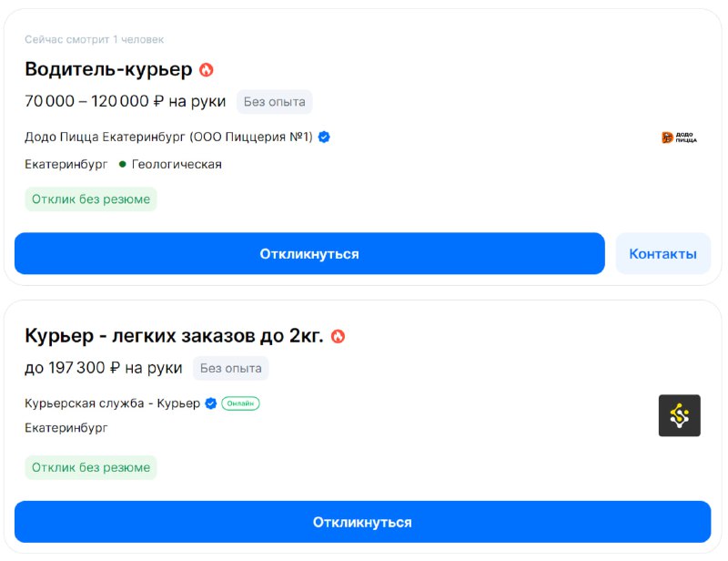Click Отклик без резюме label in the first card

pos(91,199)
